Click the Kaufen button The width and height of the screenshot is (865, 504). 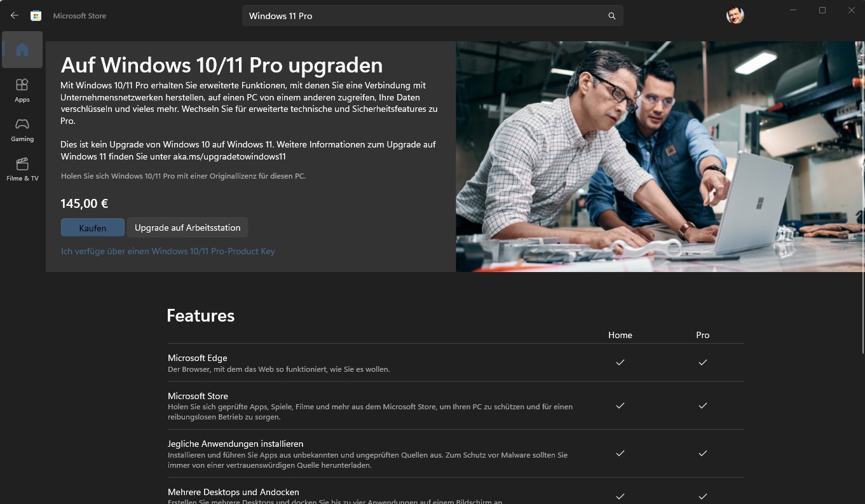92,227
